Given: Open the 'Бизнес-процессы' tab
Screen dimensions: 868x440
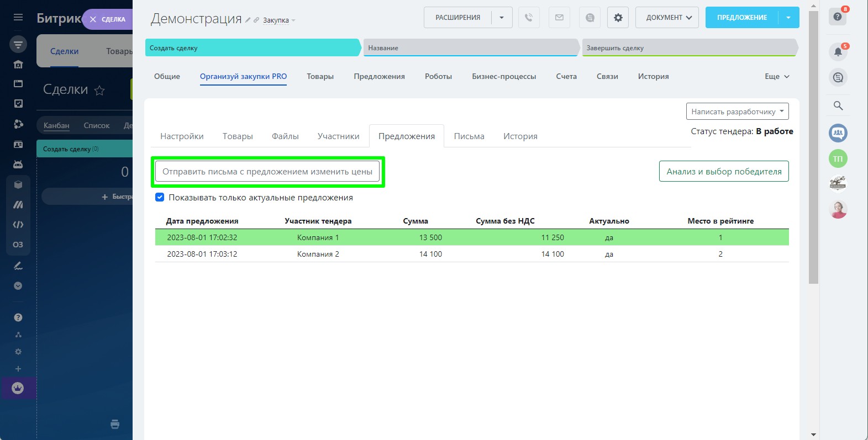Looking at the screenshot, I should pyautogui.click(x=503, y=77).
